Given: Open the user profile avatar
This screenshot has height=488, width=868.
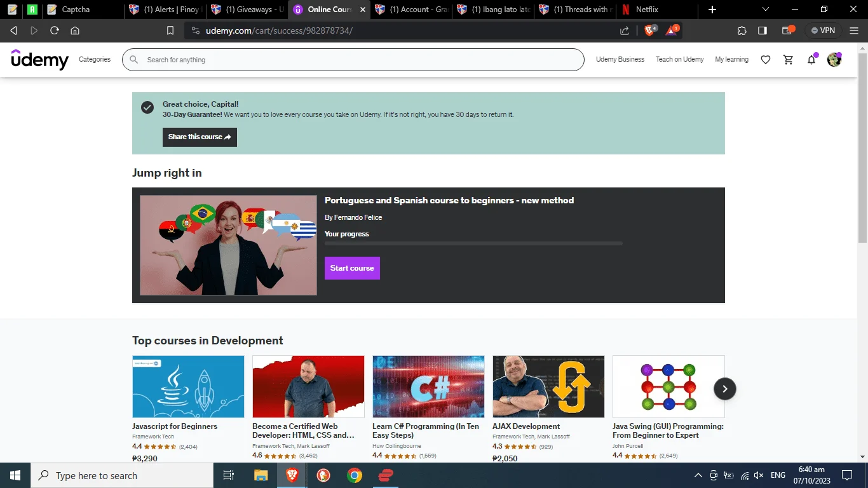Looking at the screenshot, I should tap(834, 60).
